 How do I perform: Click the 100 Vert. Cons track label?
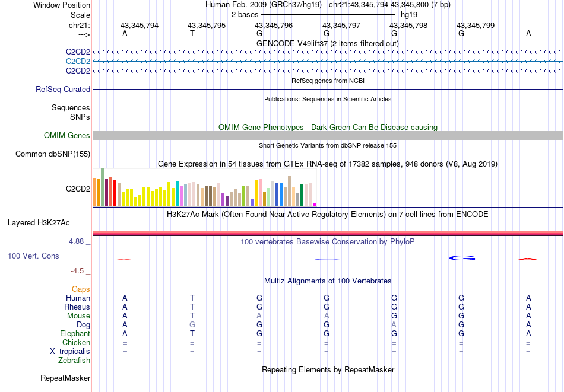pyautogui.click(x=33, y=256)
